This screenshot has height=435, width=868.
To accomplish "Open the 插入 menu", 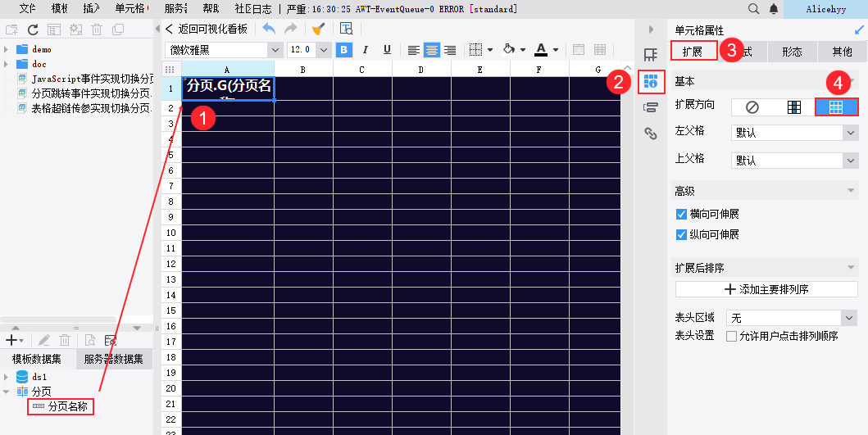I will [x=91, y=9].
